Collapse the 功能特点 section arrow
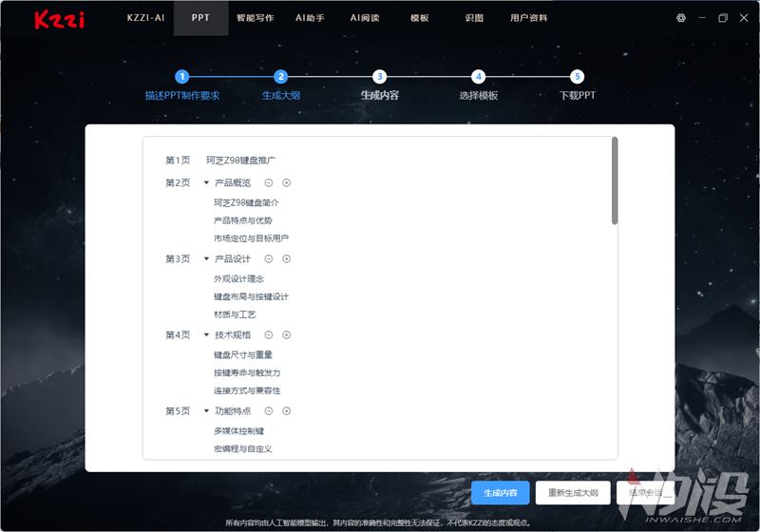The width and height of the screenshot is (760, 532). 206,410
